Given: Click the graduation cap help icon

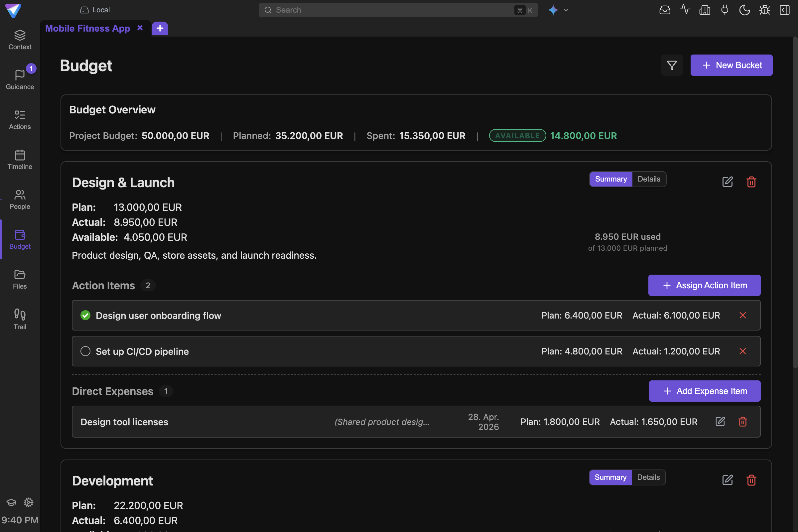Looking at the screenshot, I should pos(11,502).
